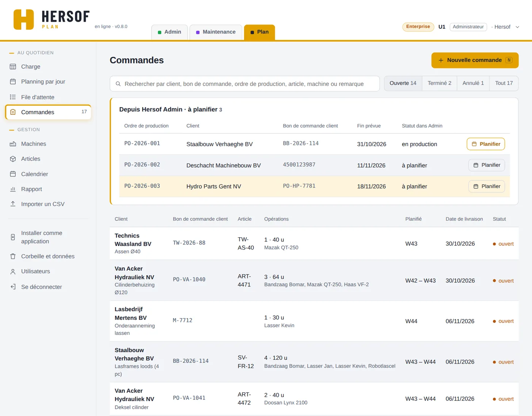Click the Machines factory icon
The width and height of the screenshot is (532, 416).
(13, 144)
